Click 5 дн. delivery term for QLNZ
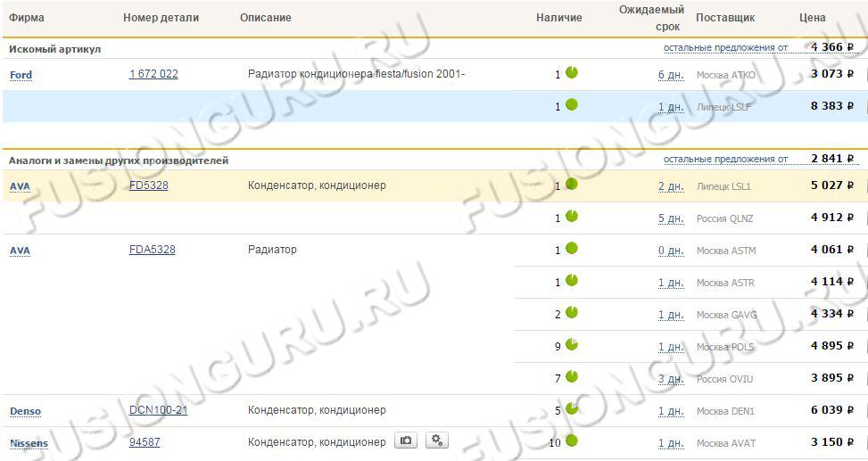Screen dimensions: 868x461 click(671, 218)
